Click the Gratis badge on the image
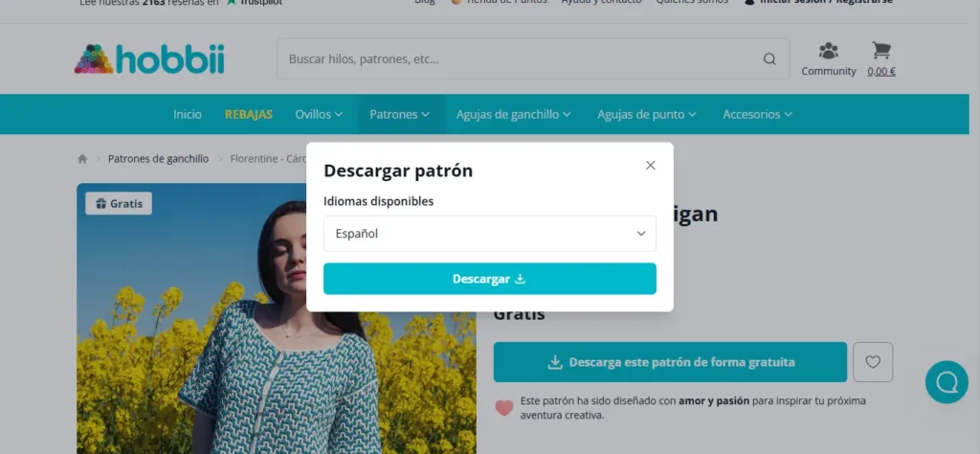Viewport: 980px width, 454px height. [119, 203]
